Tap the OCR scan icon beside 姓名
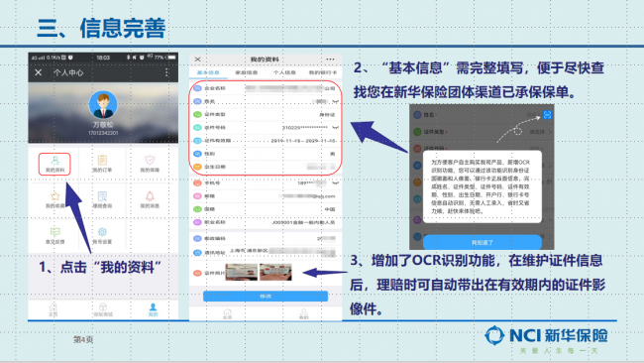Screen dimensions: 644x363 [x=547, y=115]
